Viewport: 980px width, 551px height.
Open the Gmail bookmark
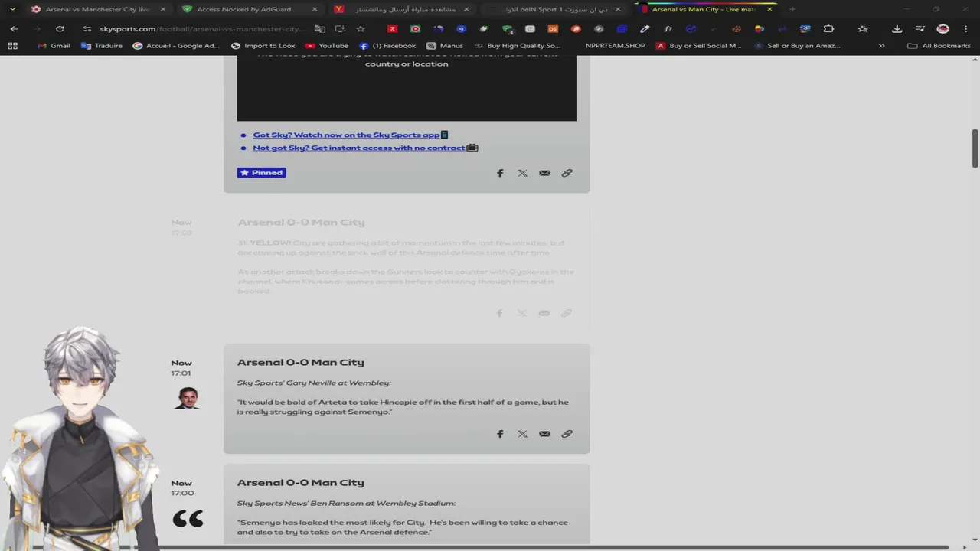click(x=54, y=46)
